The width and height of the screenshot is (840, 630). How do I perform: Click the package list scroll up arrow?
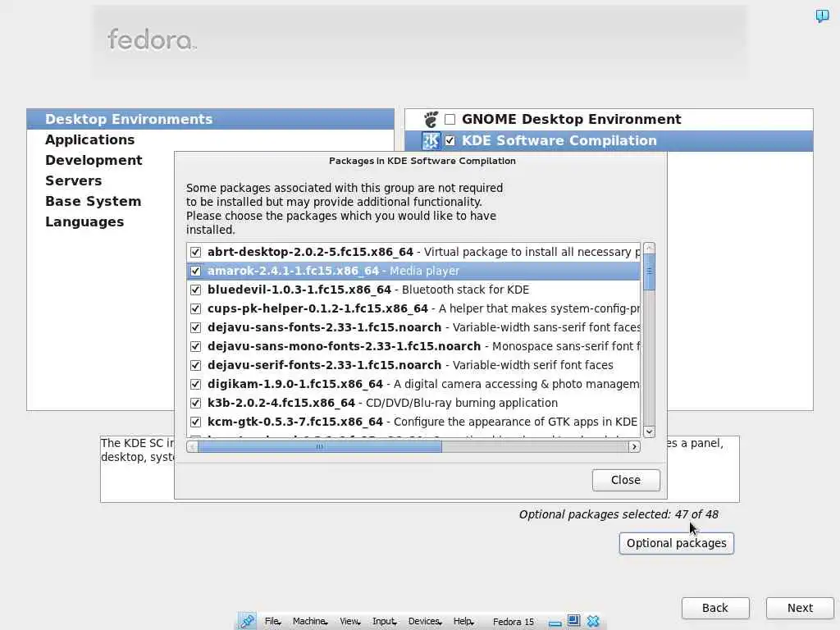tap(649, 248)
